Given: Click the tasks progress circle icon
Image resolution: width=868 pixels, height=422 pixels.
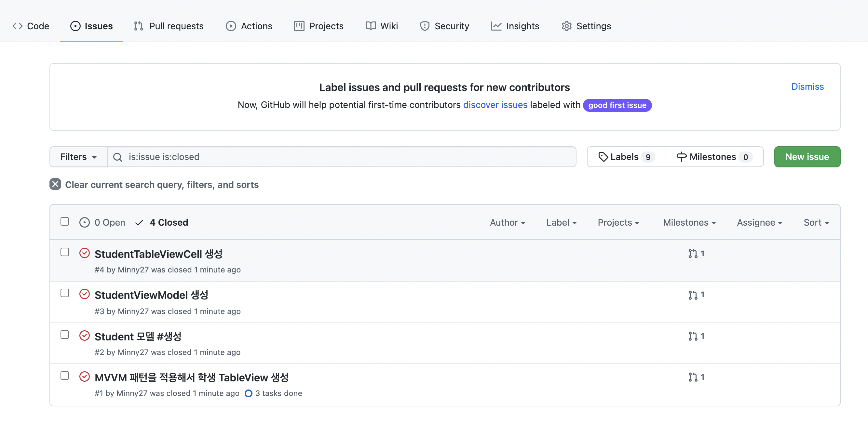Looking at the screenshot, I should [x=248, y=393].
